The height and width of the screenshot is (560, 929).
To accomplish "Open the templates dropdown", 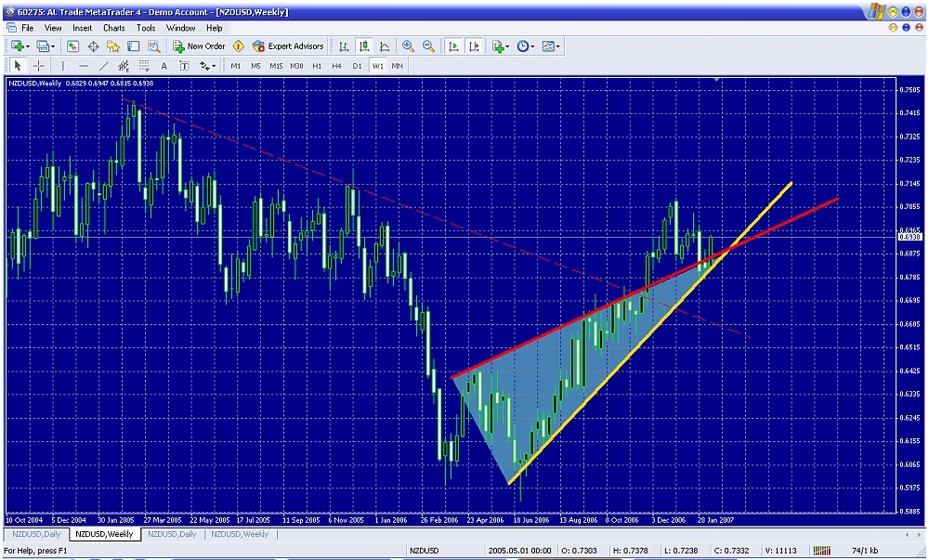I will coord(551,46).
